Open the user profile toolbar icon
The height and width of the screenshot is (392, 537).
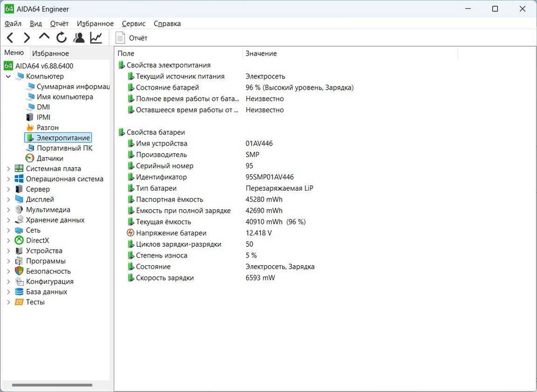pyautogui.click(x=79, y=38)
